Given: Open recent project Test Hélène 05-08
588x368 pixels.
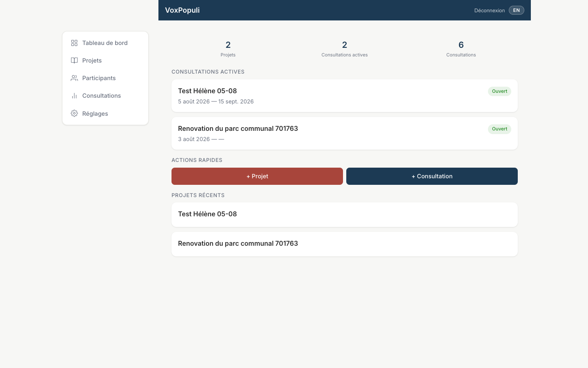Looking at the screenshot, I should pos(345,215).
